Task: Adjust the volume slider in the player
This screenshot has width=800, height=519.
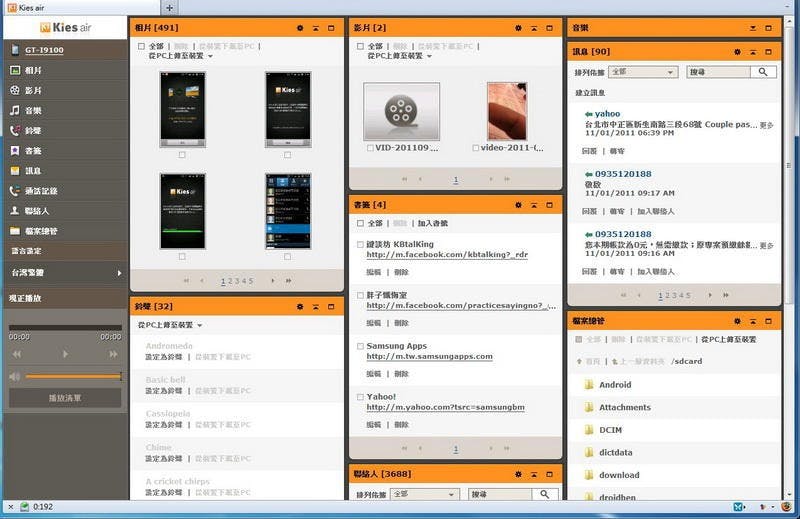Action: [72, 376]
